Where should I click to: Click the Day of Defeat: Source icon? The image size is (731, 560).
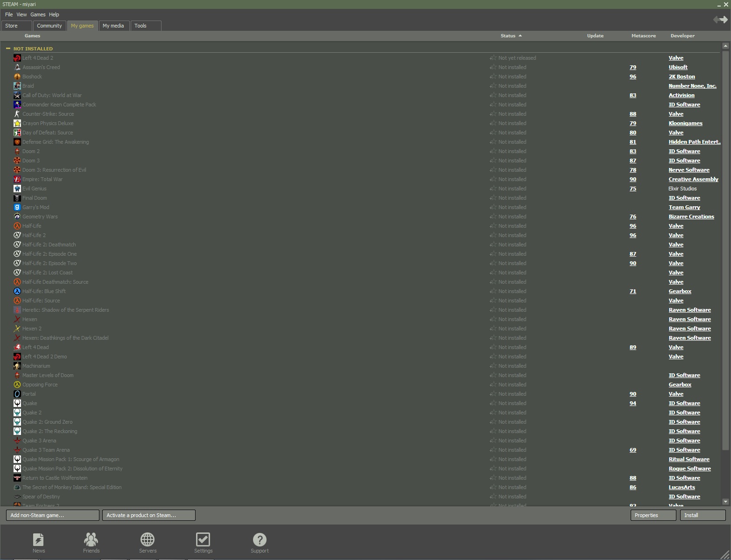(x=17, y=133)
